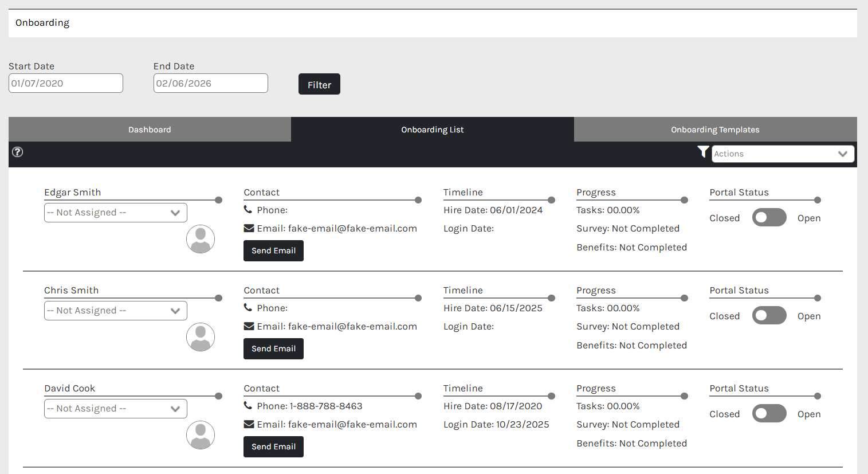The width and height of the screenshot is (868, 474).
Task: Click Edgar Smith's email address text
Action: [x=352, y=228]
